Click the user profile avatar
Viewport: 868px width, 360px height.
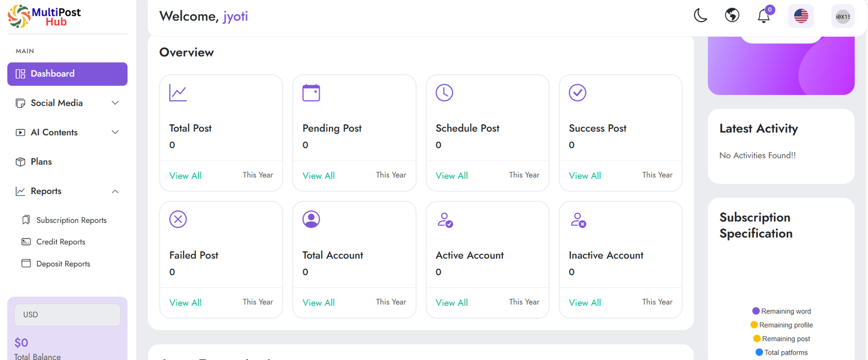click(x=843, y=16)
